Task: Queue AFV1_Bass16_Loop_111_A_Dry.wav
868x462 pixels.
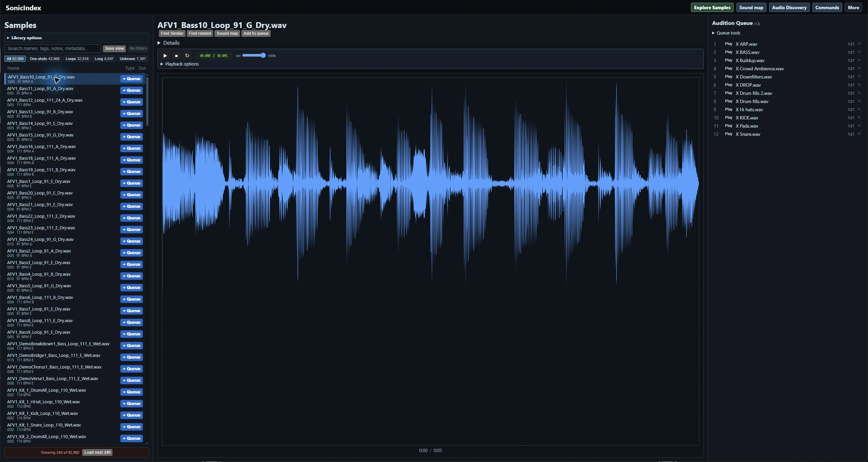Action: point(132,148)
